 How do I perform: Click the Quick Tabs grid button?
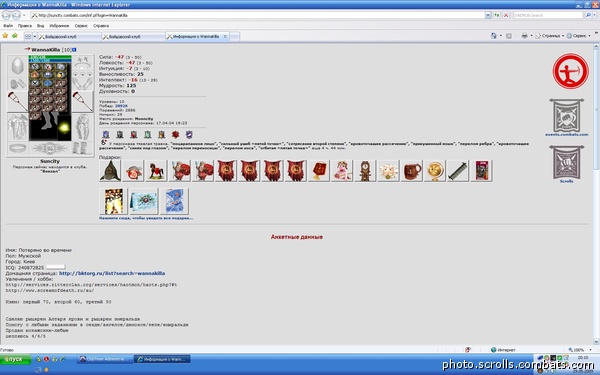click(x=28, y=36)
